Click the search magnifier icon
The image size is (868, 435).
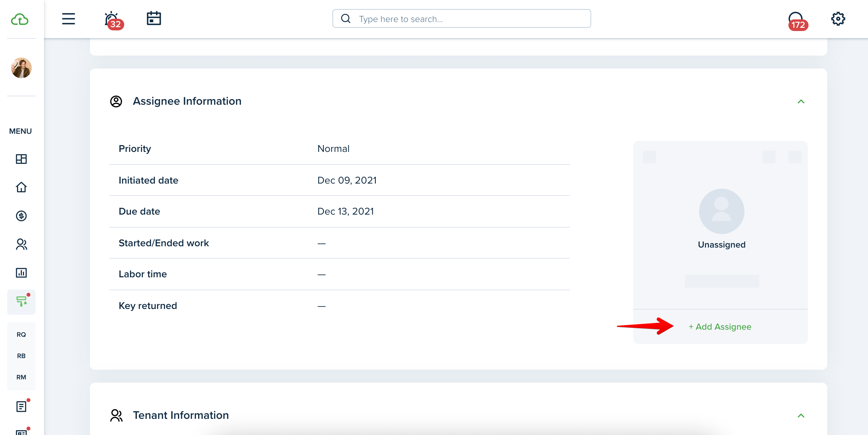(345, 18)
